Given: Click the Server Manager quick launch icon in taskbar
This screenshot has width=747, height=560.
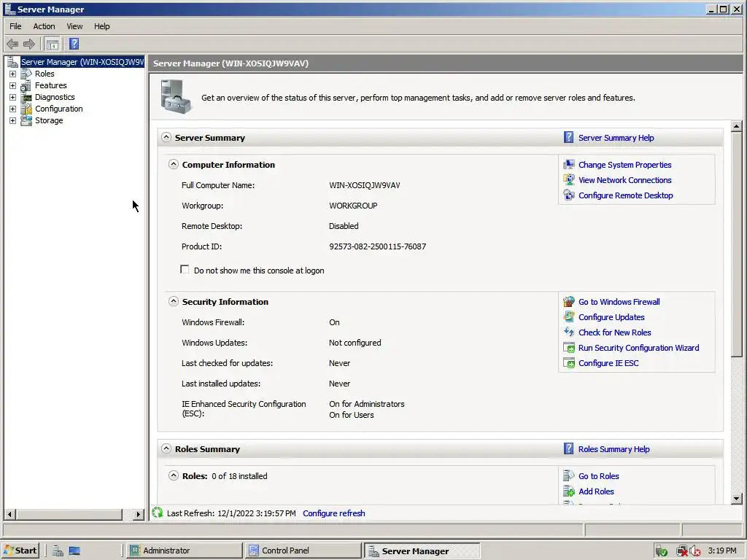Looking at the screenshot, I should 58,551.
